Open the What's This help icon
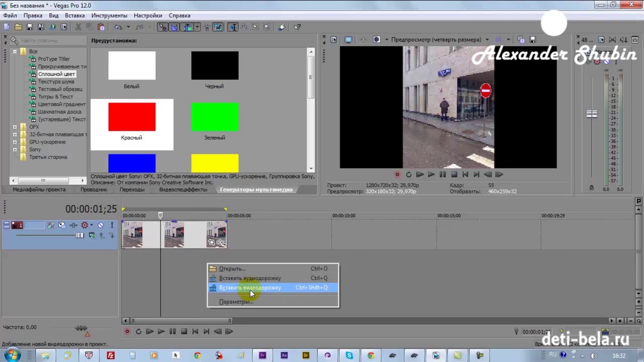This screenshot has width=644, height=362. pos(297,27)
